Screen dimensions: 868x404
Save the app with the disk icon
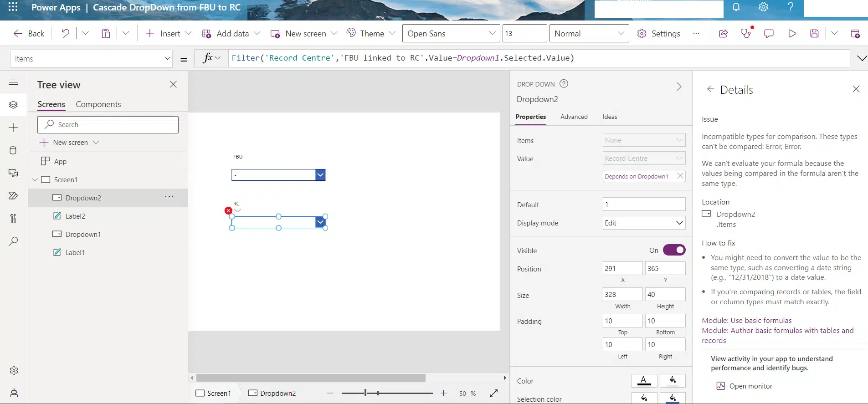815,33
